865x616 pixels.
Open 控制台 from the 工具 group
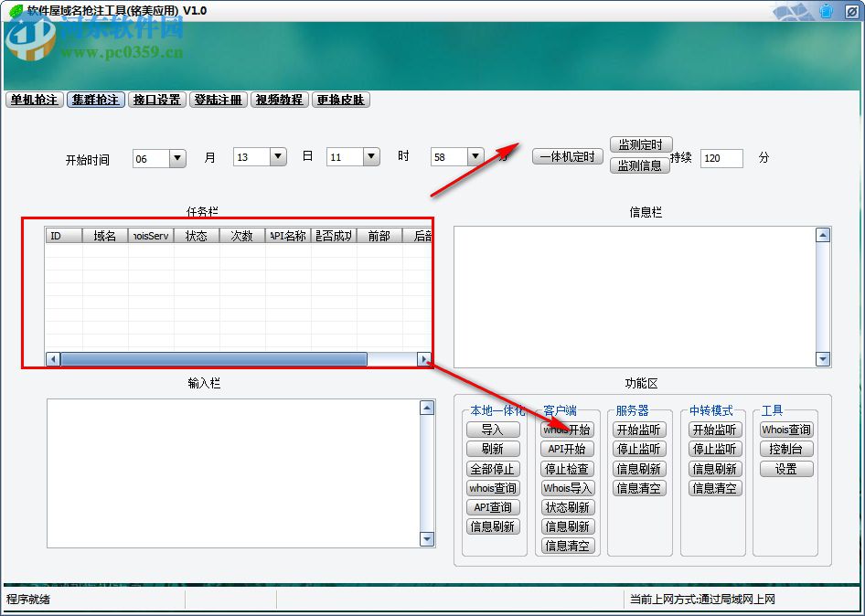786,449
